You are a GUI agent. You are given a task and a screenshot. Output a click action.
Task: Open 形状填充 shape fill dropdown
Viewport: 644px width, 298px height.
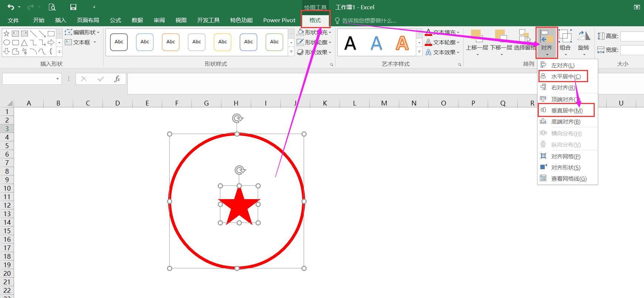tap(314, 33)
